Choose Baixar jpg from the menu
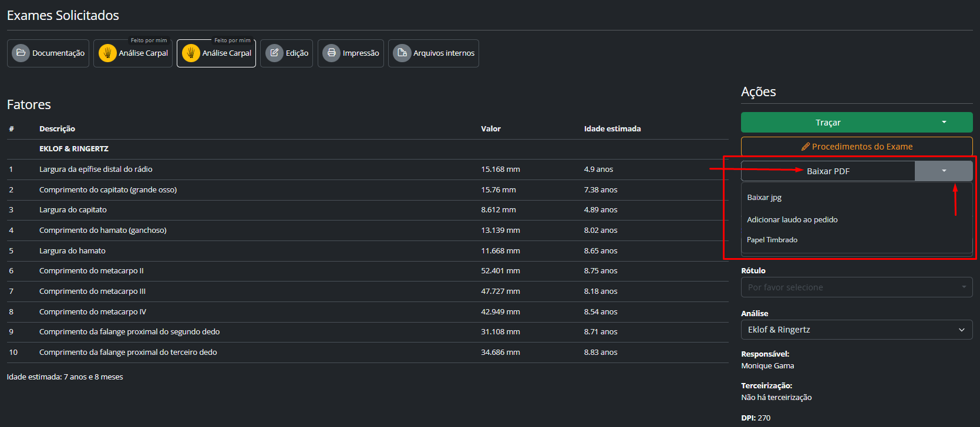The image size is (980, 427). (x=764, y=198)
